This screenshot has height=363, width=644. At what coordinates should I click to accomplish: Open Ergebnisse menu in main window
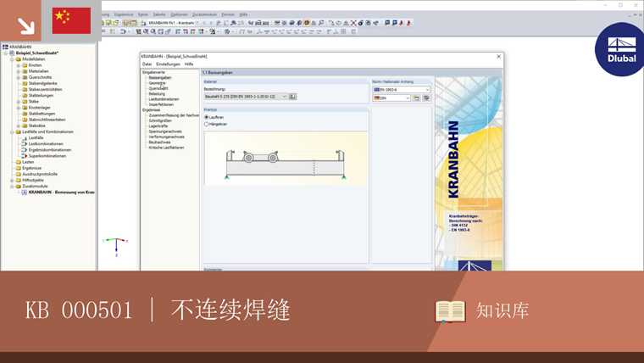pyautogui.click(x=124, y=14)
